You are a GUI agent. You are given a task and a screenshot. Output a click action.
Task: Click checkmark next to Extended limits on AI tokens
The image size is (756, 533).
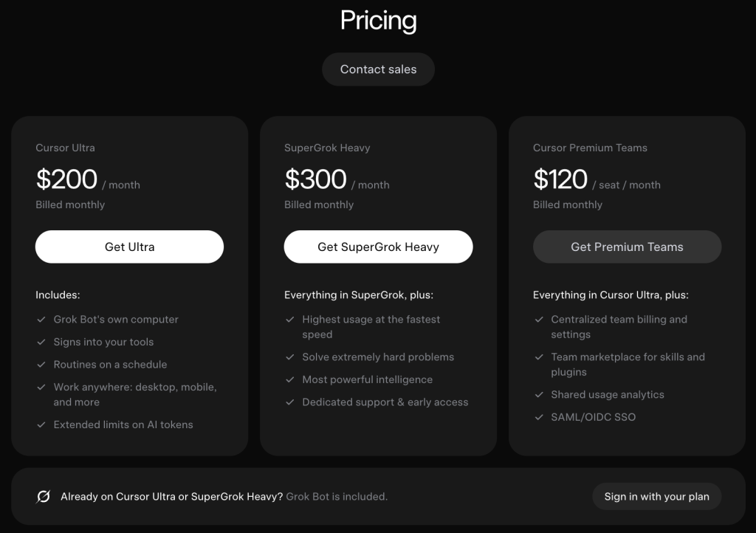[41, 424]
